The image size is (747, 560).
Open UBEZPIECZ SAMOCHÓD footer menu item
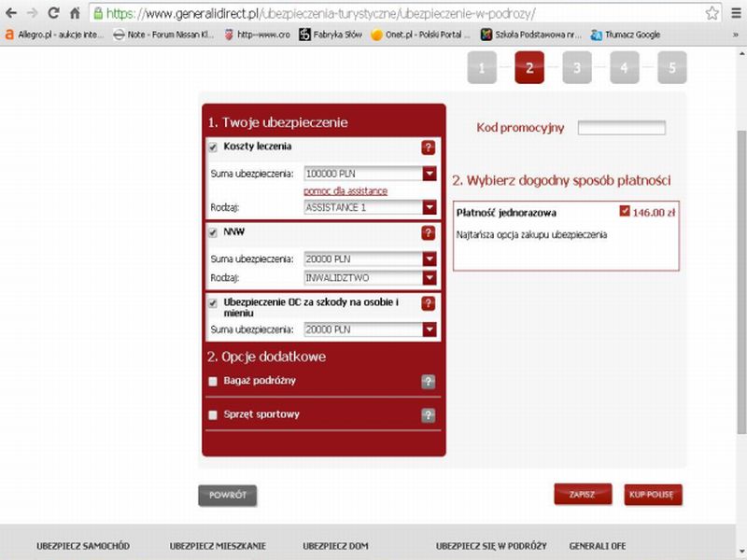pos(83,545)
